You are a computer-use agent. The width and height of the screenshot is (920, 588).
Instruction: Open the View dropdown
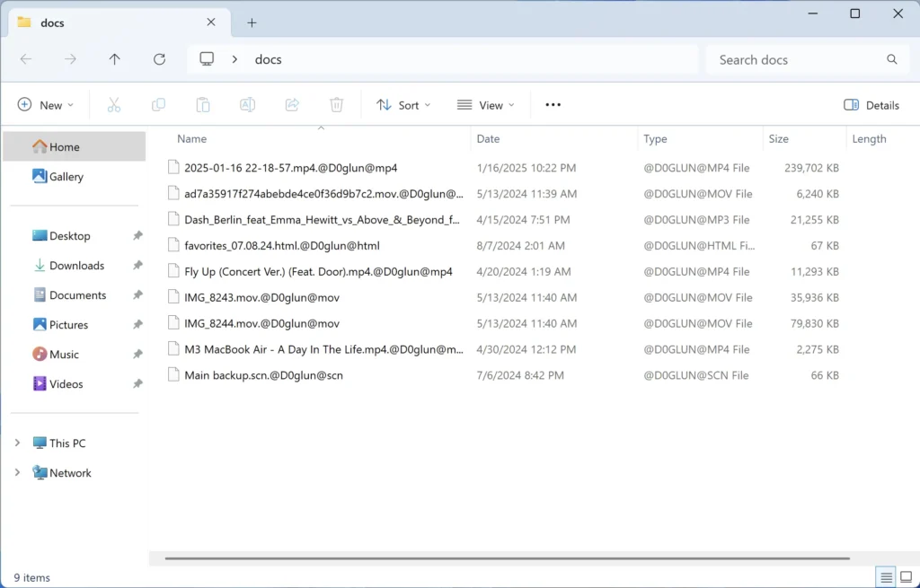click(x=484, y=104)
